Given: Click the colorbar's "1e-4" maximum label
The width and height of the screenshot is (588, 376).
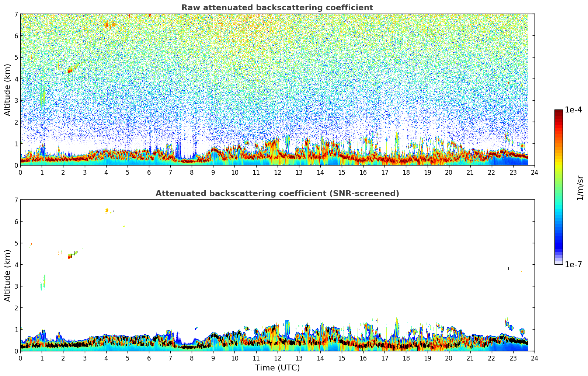Looking at the screenshot, I should (573, 110).
